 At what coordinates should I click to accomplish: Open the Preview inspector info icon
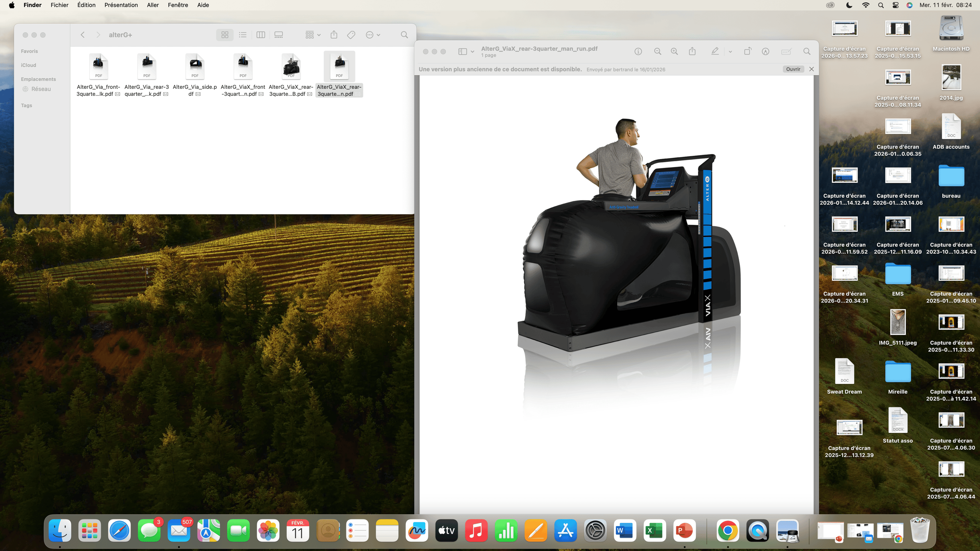638,51
